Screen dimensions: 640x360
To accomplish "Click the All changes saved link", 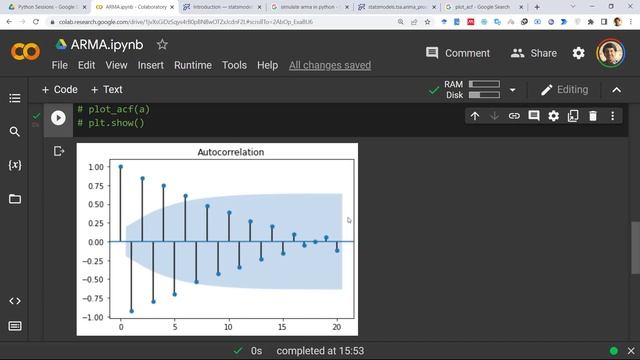I will (x=330, y=65).
